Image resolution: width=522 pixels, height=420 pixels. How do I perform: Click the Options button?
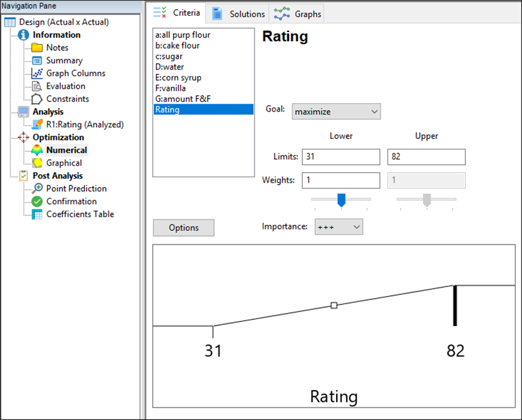(183, 228)
